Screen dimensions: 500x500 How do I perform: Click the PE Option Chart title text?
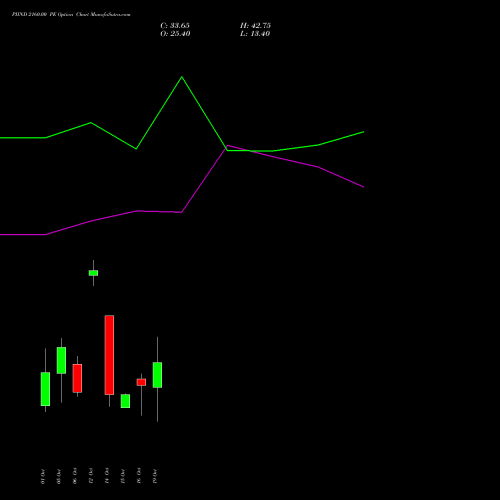pyautogui.click(x=71, y=14)
